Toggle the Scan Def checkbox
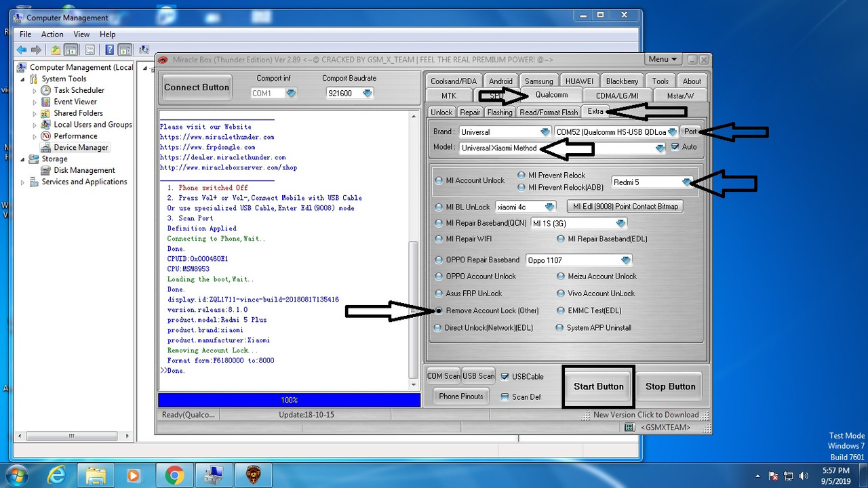The image size is (868, 488). tap(505, 397)
